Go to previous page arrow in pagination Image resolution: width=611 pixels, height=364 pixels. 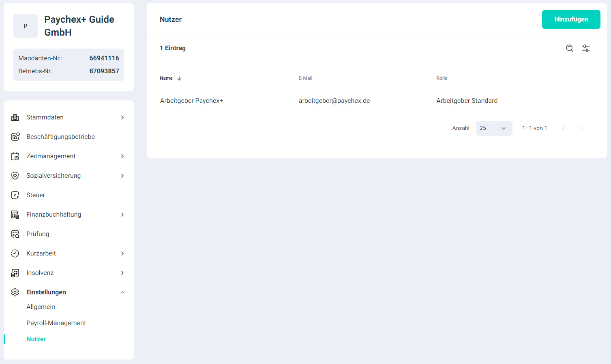(563, 128)
